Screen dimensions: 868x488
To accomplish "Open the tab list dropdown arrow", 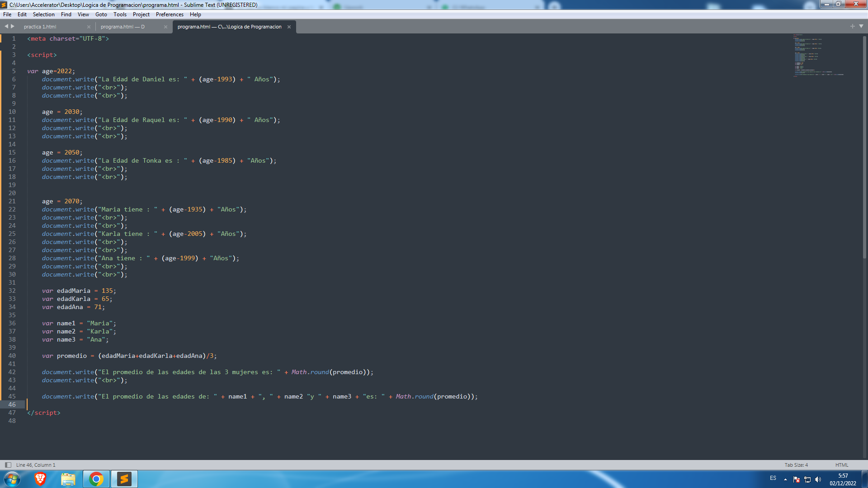I will [x=861, y=27].
